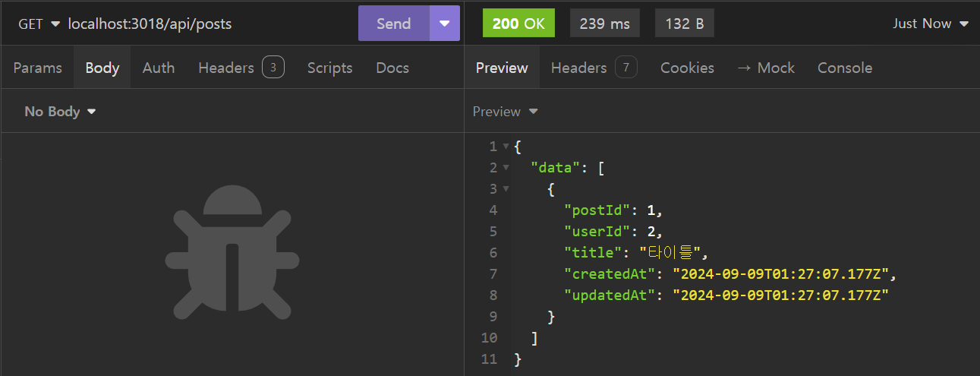Switch to the Cookies tab
This screenshot has width=980, height=376.
click(x=687, y=68)
